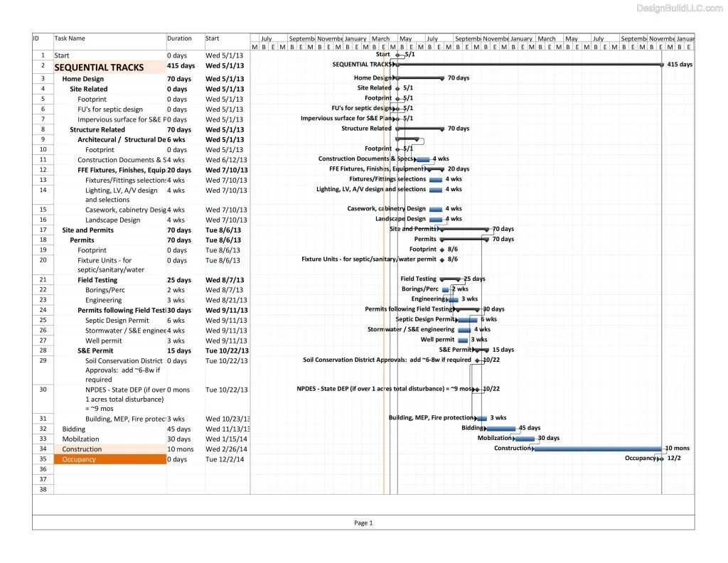Select the Construction task name in table

tap(82, 449)
